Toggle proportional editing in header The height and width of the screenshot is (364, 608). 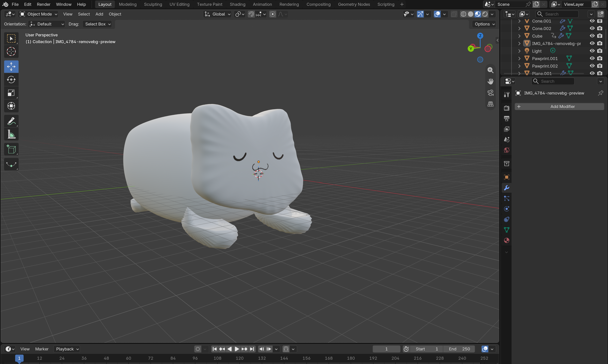click(272, 14)
